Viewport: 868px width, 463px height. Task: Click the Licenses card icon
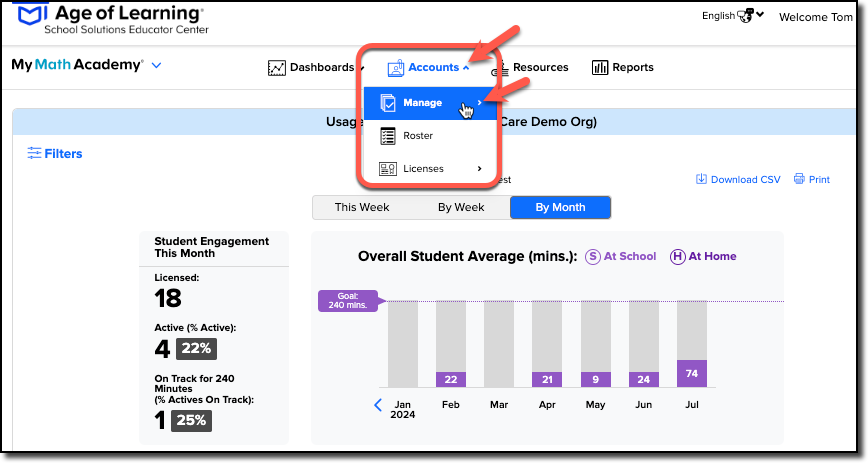point(388,169)
